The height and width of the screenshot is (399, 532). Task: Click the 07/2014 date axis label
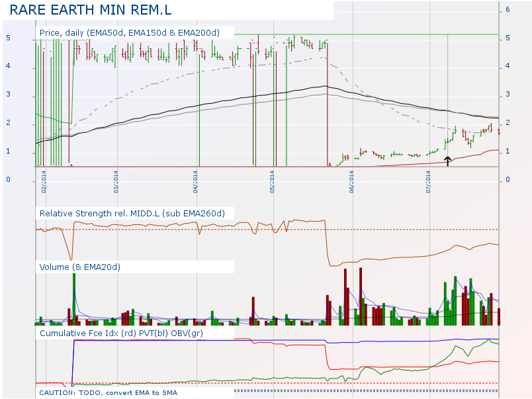[x=428, y=182]
